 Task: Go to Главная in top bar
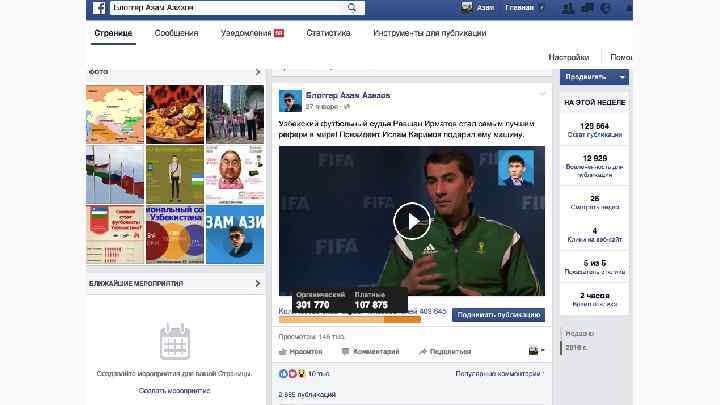[x=519, y=7]
